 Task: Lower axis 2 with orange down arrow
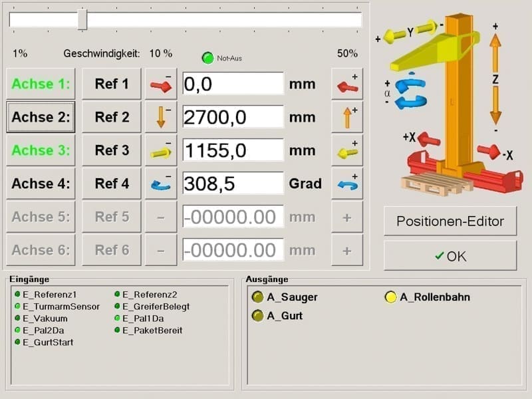point(161,118)
